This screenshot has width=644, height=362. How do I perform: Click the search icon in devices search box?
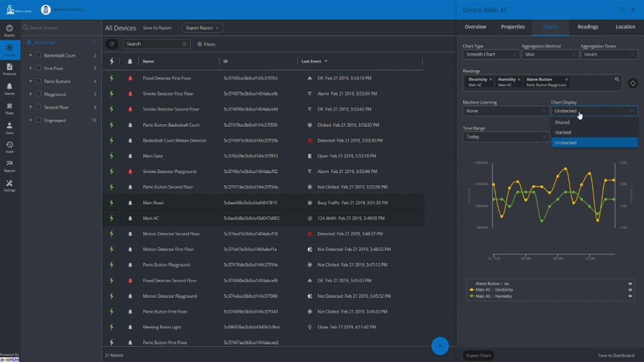(x=184, y=44)
